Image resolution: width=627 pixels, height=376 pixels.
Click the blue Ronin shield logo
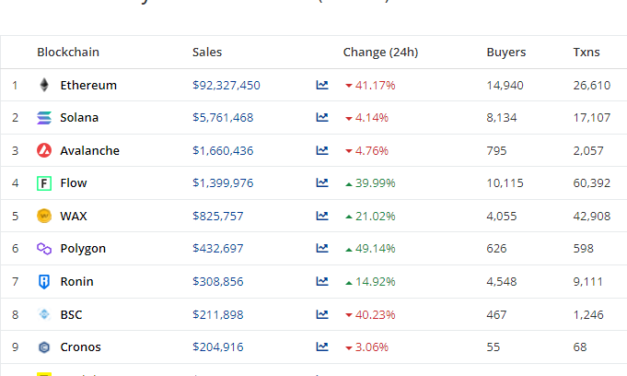(44, 282)
